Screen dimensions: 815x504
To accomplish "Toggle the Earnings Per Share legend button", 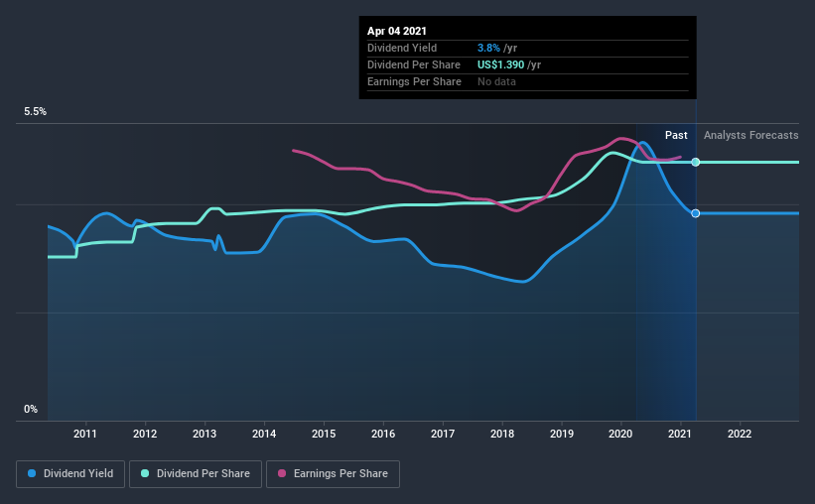I will point(333,474).
